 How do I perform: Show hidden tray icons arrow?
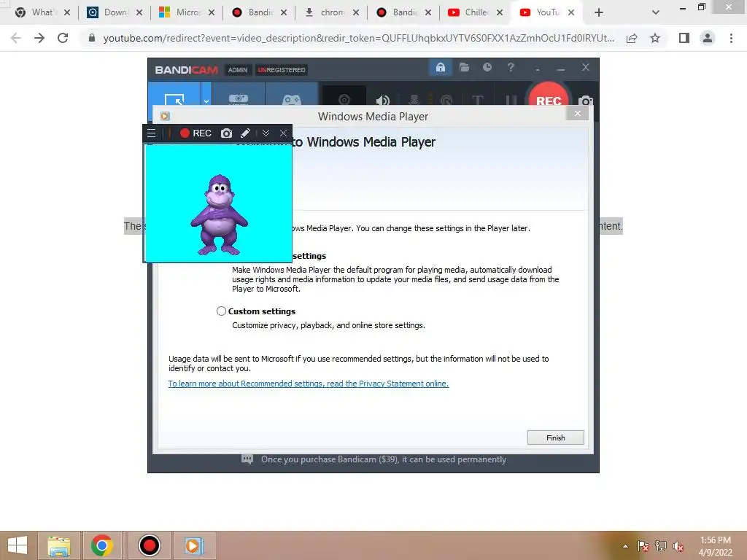pos(625,546)
